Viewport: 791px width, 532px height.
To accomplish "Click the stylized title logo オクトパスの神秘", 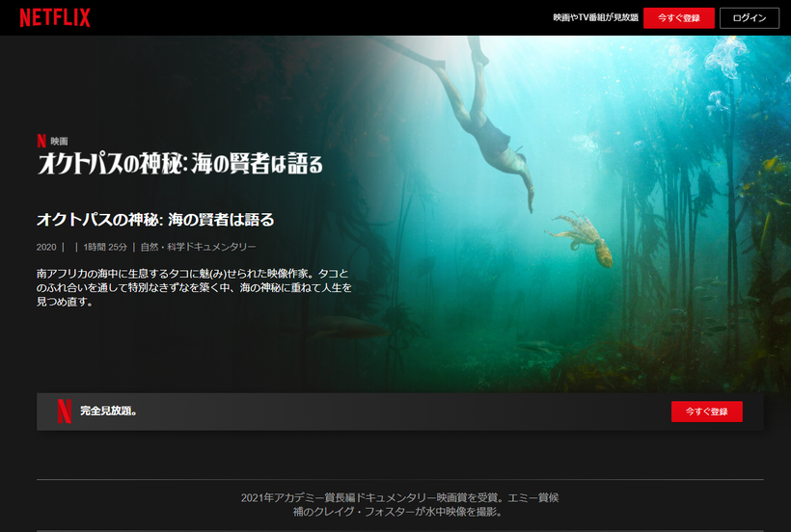I will point(180,164).
